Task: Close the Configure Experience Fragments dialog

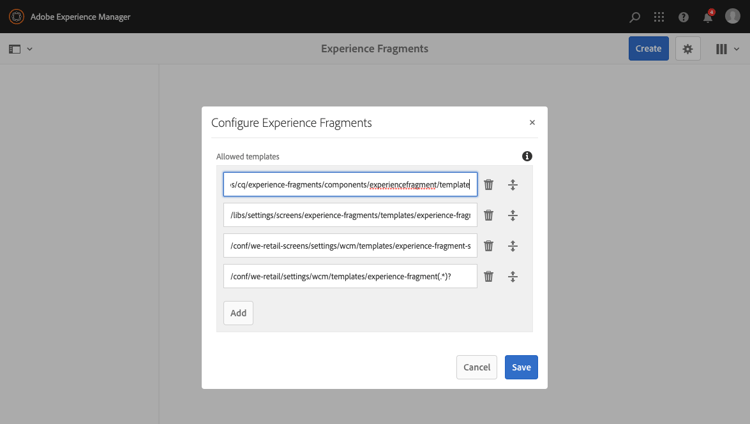Action: pyautogui.click(x=532, y=123)
